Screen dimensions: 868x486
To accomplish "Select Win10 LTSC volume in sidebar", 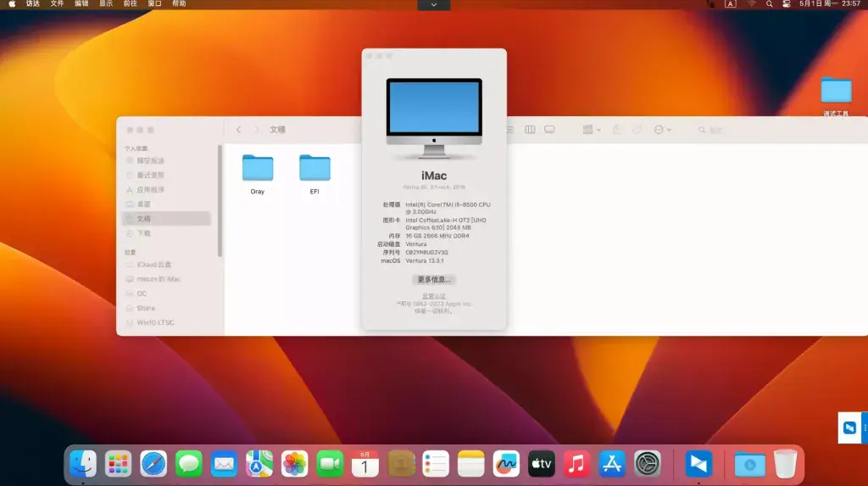I will click(166, 322).
